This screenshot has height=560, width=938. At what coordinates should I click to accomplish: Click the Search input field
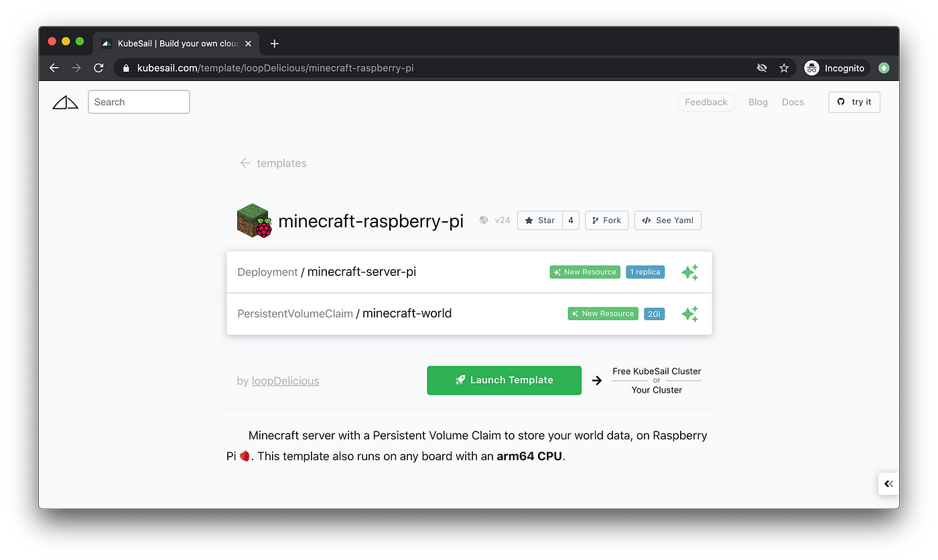click(139, 102)
